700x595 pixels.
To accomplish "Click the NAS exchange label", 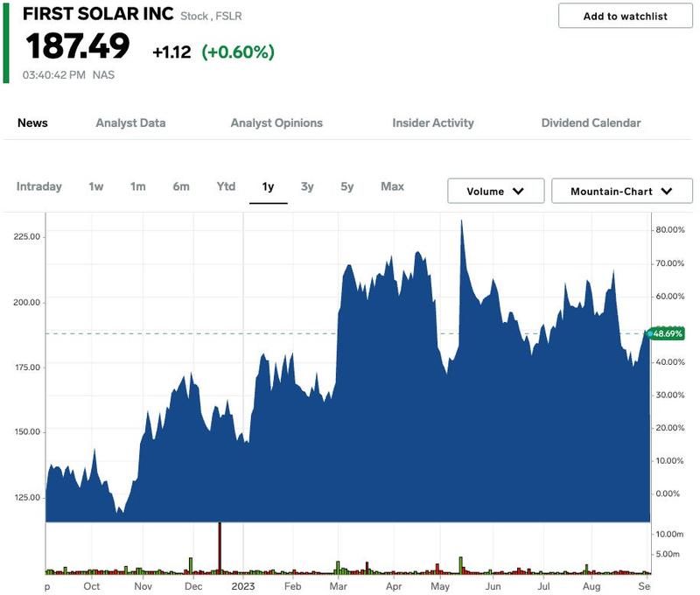I will tap(103, 75).
